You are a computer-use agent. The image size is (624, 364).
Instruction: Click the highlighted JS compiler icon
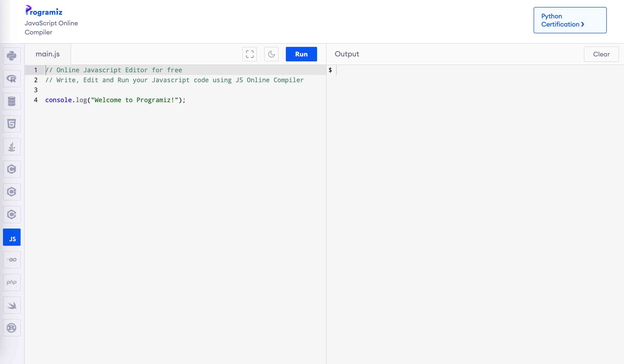coord(12,237)
